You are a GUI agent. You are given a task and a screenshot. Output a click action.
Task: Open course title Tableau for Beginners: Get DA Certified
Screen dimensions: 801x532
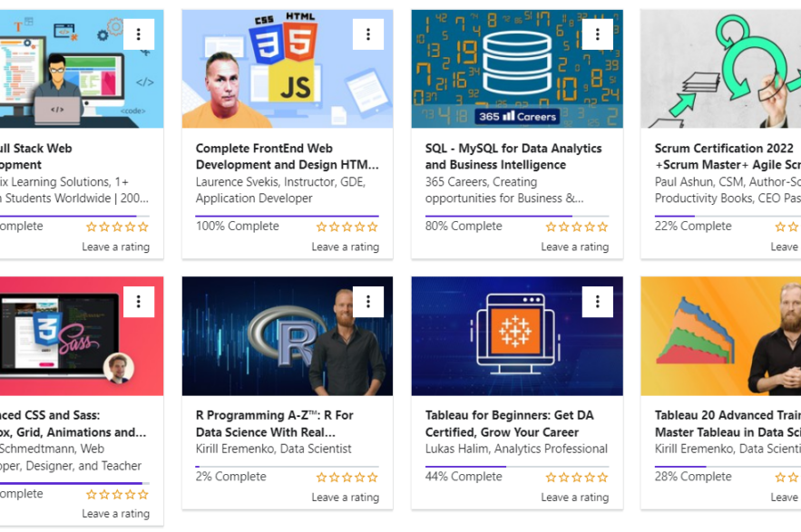coord(509,424)
